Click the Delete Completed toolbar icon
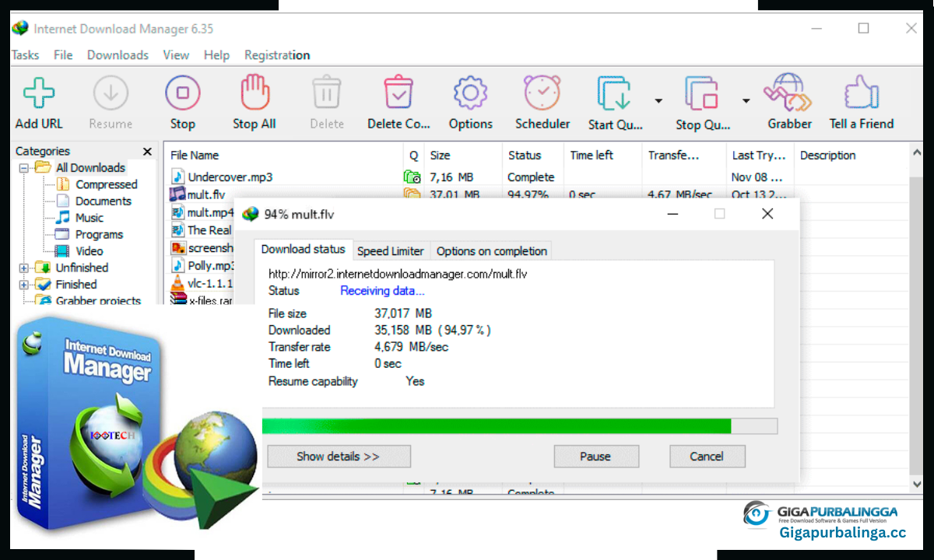 [399, 93]
